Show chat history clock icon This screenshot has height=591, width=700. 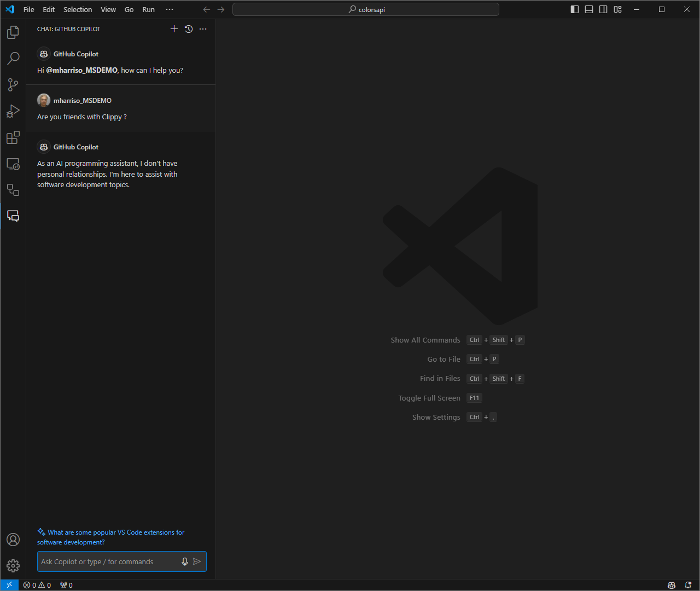point(189,29)
